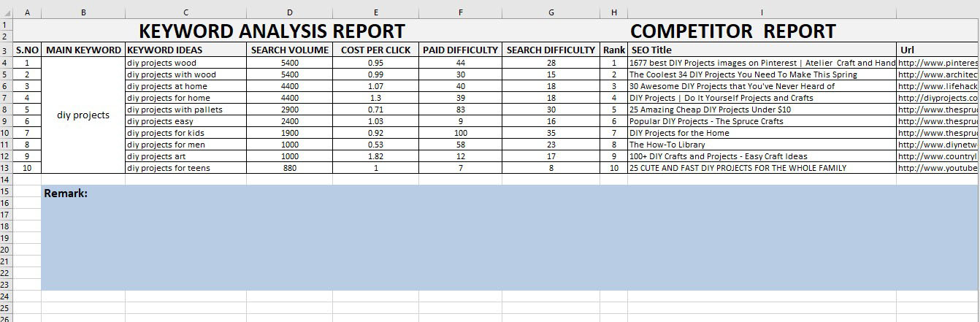Select the merged 'diy projects' main keyword cell
980x322 pixels.
pyautogui.click(x=83, y=115)
